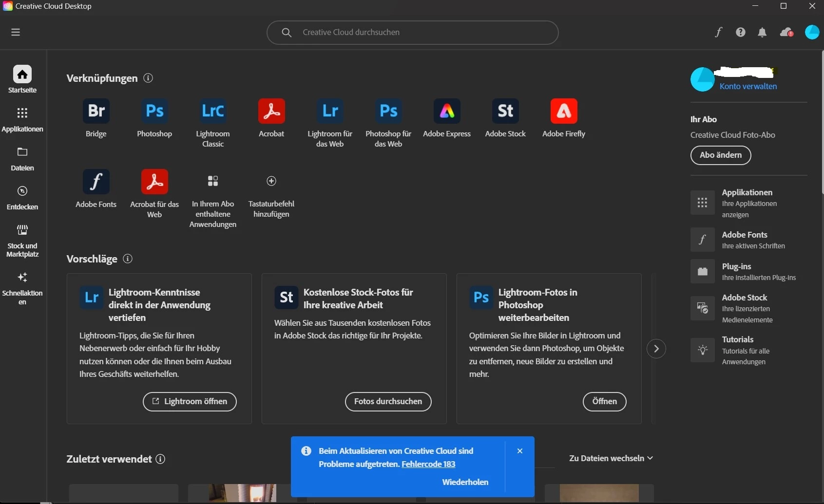Click Creative Cloud Foto-Abo text
Image resolution: width=824 pixels, height=504 pixels.
pos(732,135)
